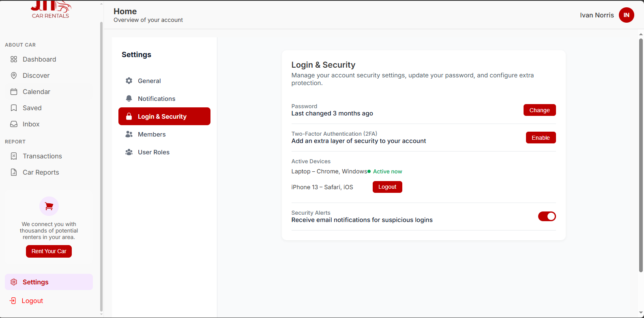
Task: Click the Login & Security lock icon
Action: coord(129,116)
